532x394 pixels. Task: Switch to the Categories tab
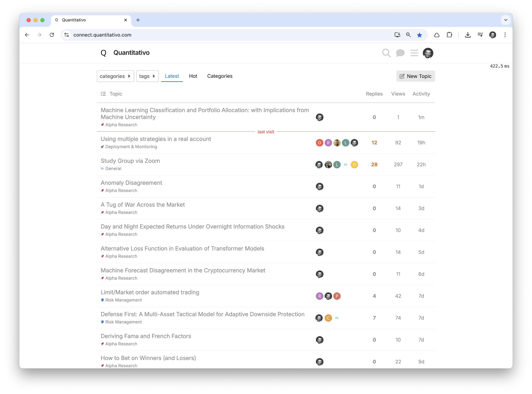(220, 76)
